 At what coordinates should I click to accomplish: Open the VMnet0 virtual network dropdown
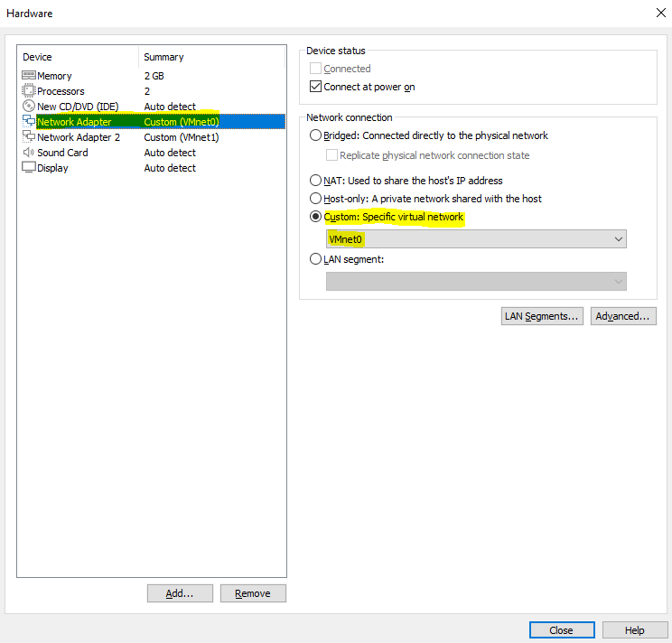(x=476, y=239)
